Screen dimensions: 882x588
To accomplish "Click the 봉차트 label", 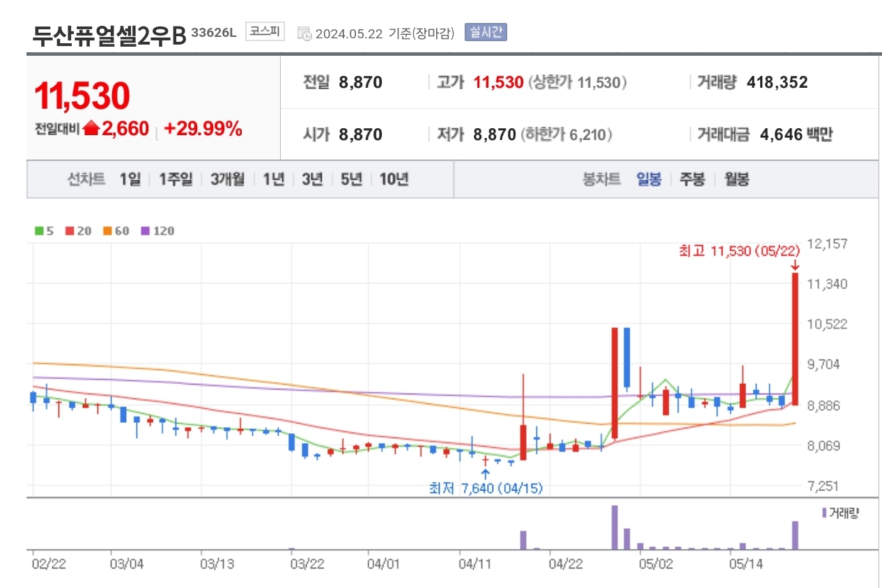I will pyautogui.click(x=601, y=179).
